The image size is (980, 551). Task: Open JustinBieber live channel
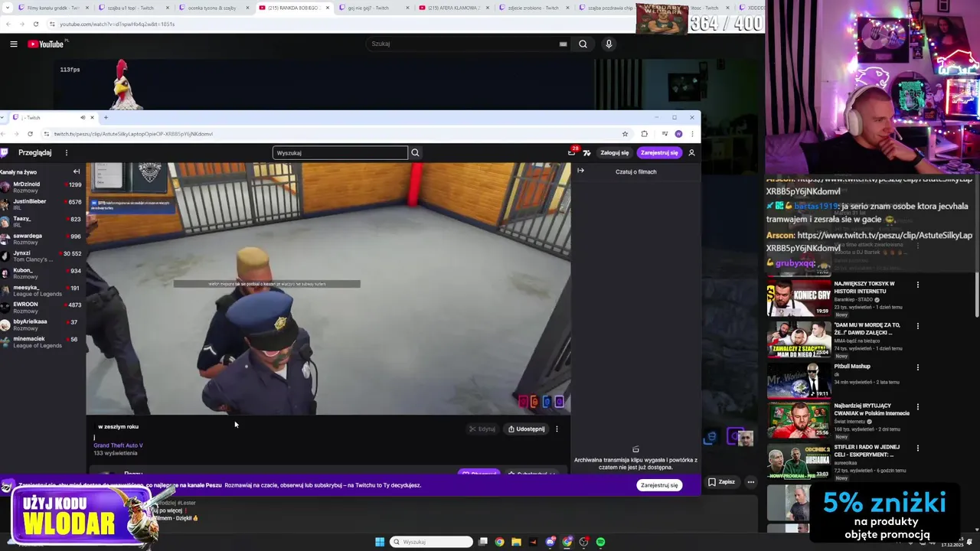[x=42, y=204]
